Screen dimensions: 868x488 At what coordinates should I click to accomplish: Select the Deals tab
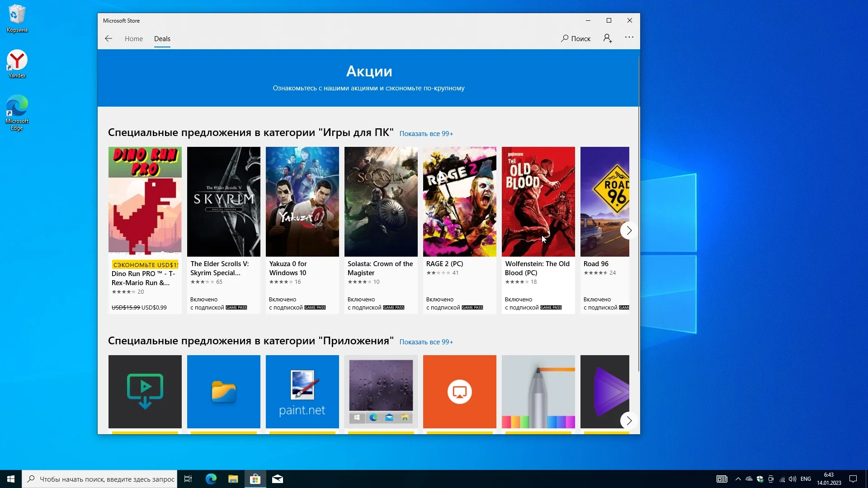click(162, 39)
